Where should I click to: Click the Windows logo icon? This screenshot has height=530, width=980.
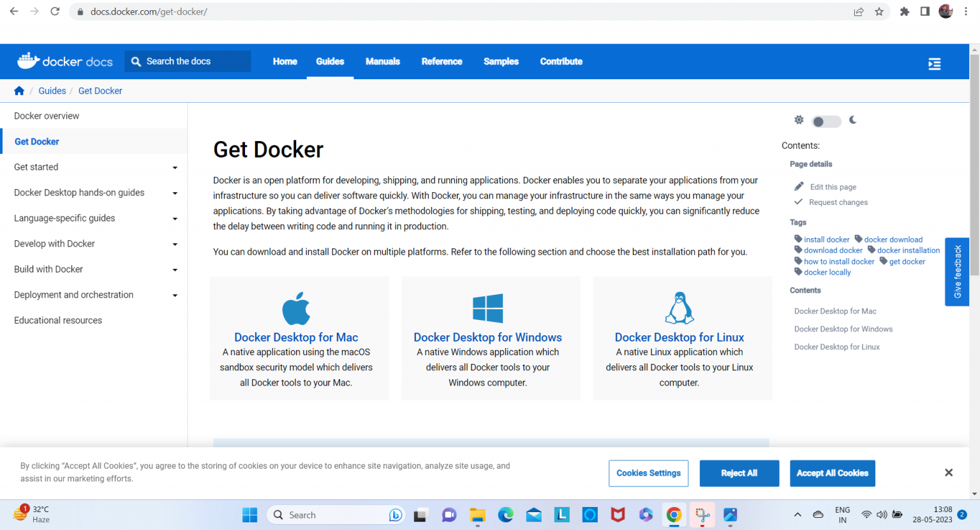(x=487, y=308)
